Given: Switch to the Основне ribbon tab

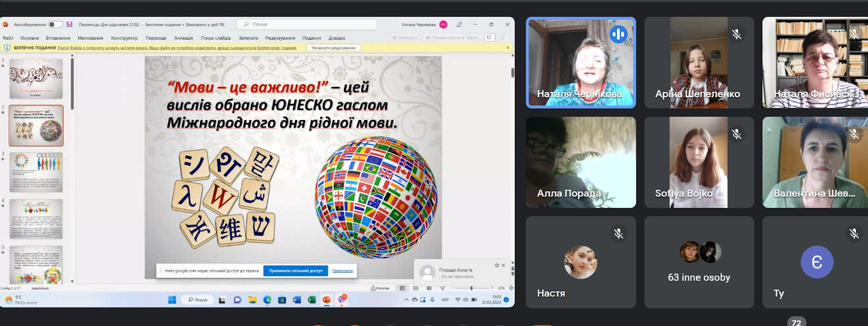Looking at the screenshot, I should (30, 38).
